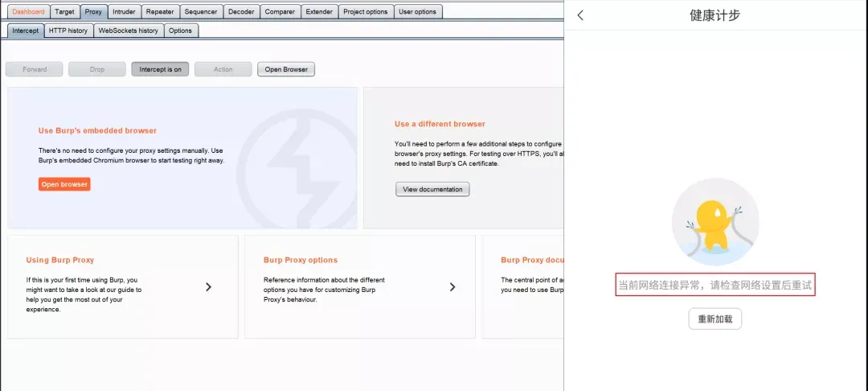Go to the Repeater tab
The height and width of the screenshot is (391, 868).
pyautogui.click(x=160, y=11)
